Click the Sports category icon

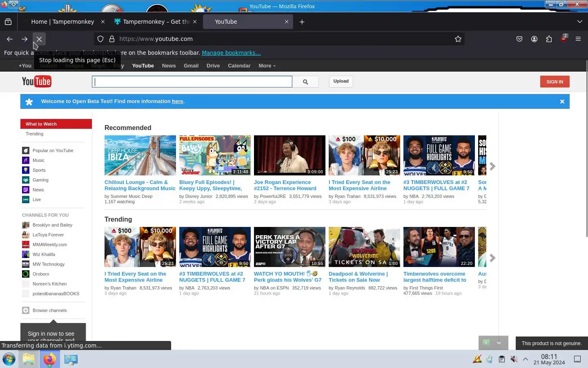coord(26,170)
